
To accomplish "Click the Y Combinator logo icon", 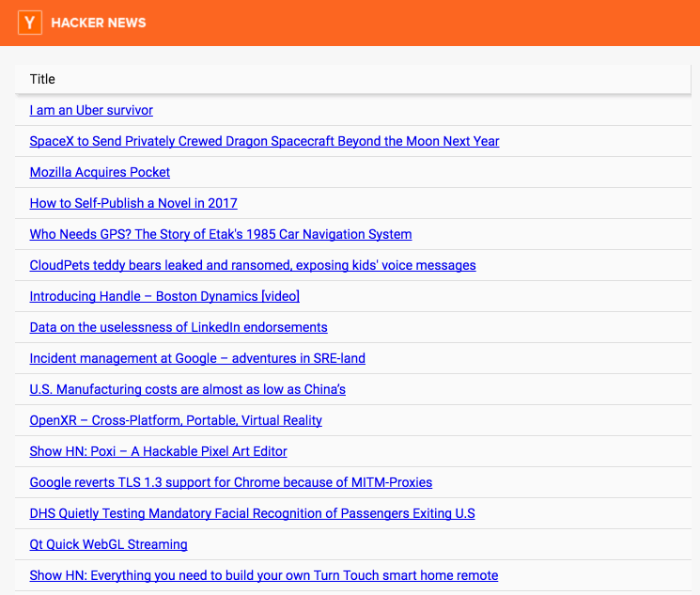I will coord(30,23).
